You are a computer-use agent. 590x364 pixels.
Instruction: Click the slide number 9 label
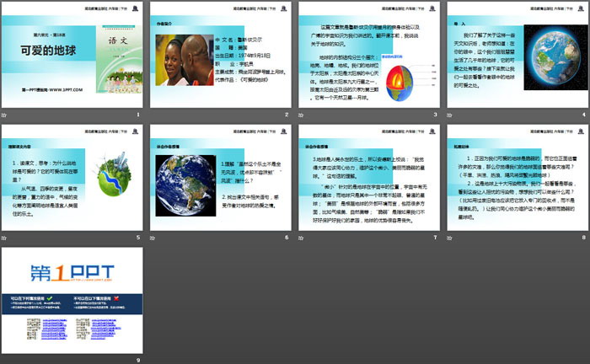(x=138, y=361)
